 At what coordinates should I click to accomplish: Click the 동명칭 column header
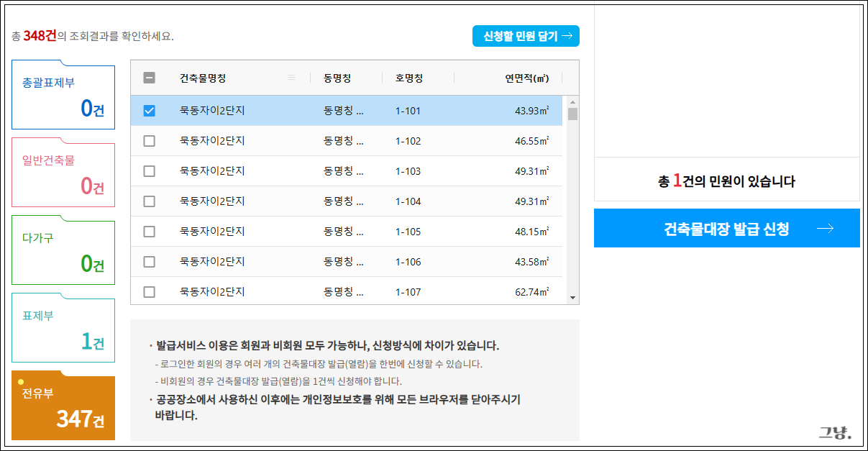point(337,78)
